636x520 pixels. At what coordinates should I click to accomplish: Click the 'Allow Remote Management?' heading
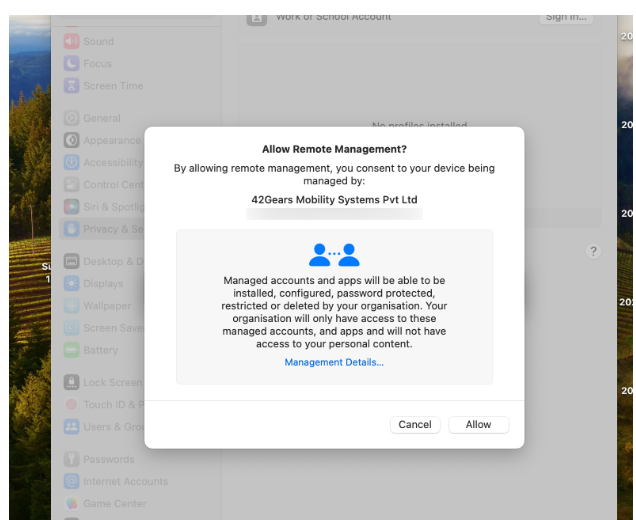(x=334, y=149)
